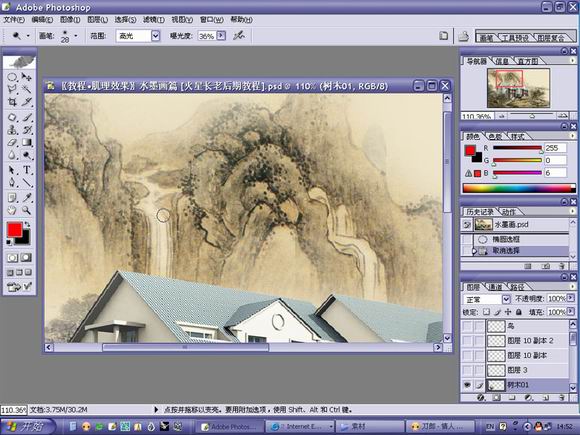The width and height of the screenshot is (580, 435).
Task: Select the Clone Stamp tool
Action: point(12,130)
